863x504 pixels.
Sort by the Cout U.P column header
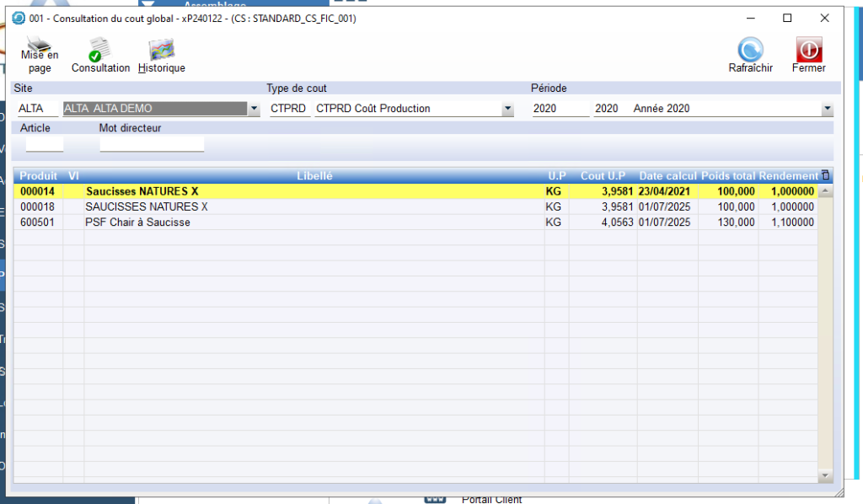[603, 175]
